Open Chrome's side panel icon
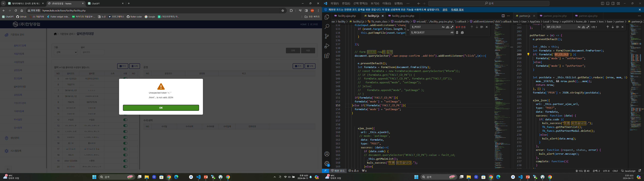 (306, 11)
